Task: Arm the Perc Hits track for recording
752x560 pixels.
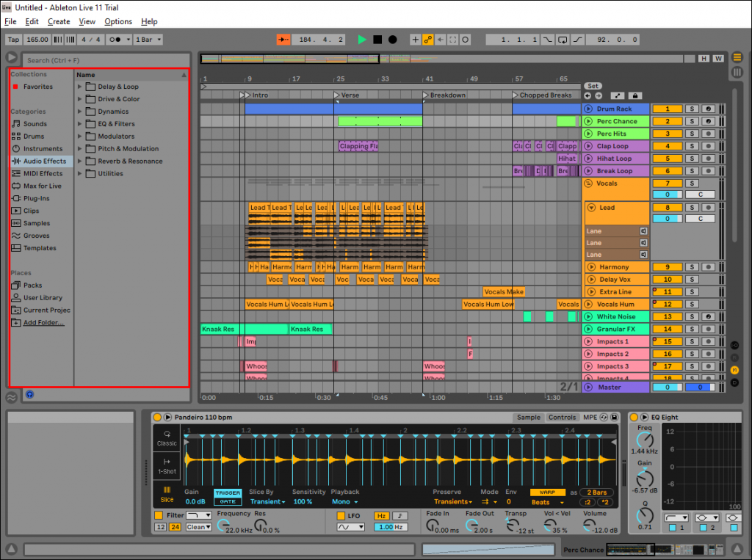Action: [x=708, y=134]
